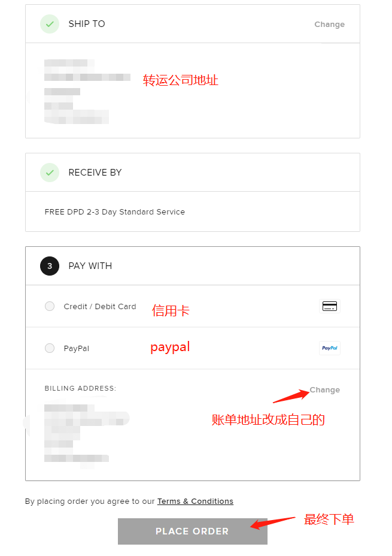The height and width of the screenshot is (556, 392).
Task: Click the BILLING ADDRESS label
Action: (80, 388)
